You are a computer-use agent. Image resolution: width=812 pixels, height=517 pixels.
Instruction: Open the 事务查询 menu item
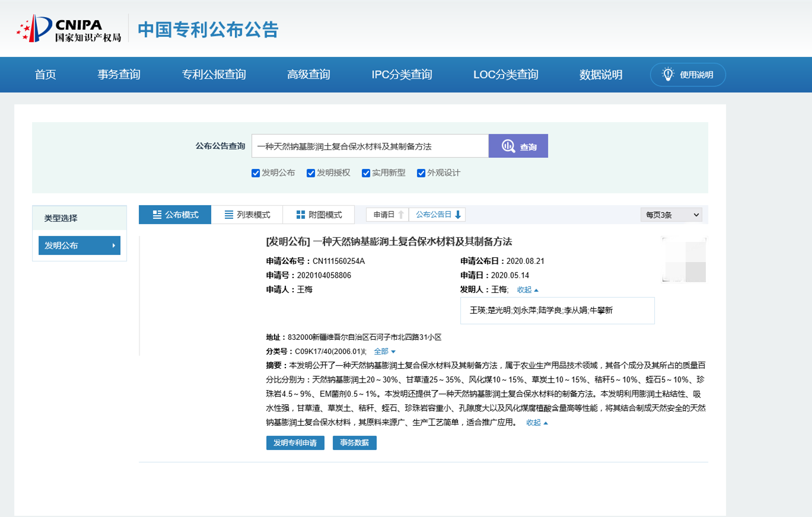(119, 75)
